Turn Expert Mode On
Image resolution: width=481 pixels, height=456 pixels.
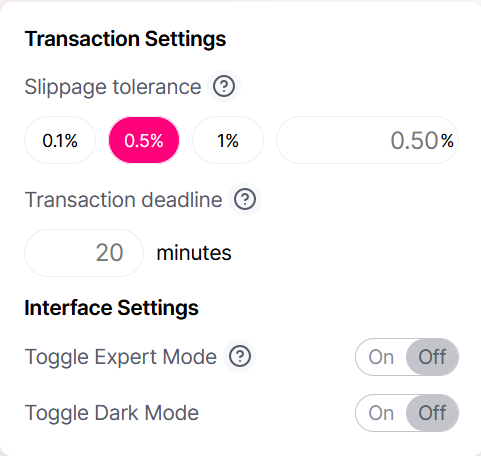381,357
